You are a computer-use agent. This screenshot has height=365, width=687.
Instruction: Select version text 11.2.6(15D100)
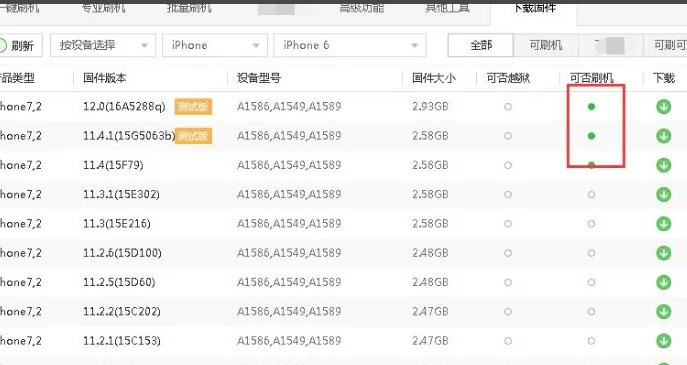click(x=122, y=253)
